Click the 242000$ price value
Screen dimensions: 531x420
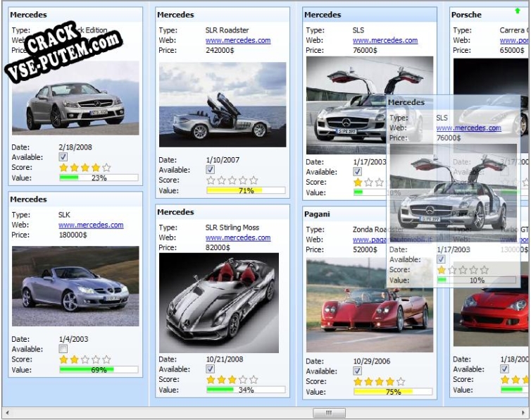click(220, 50)
